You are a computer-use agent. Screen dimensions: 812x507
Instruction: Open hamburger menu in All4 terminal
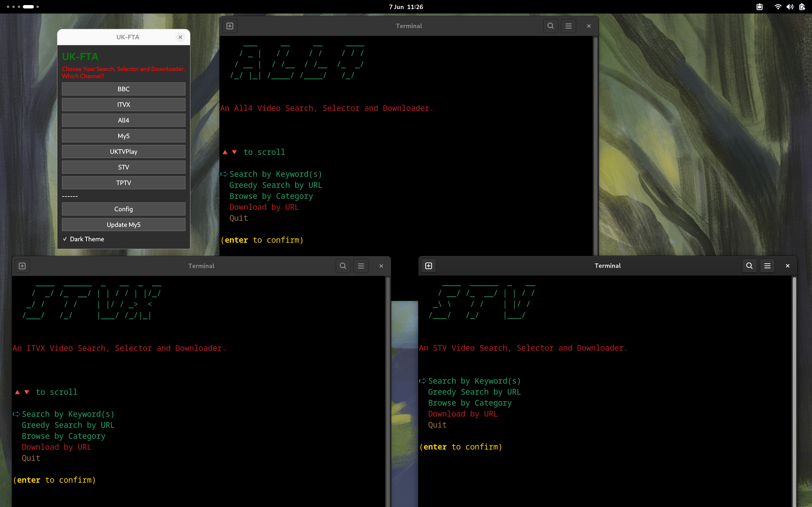(x=568, y=26)
